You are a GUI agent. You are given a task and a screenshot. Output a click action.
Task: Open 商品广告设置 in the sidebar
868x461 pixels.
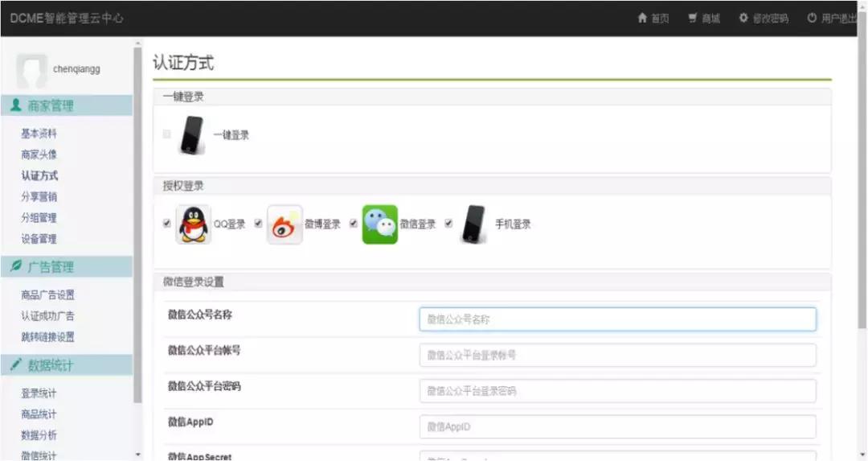(x=47, y=294)
